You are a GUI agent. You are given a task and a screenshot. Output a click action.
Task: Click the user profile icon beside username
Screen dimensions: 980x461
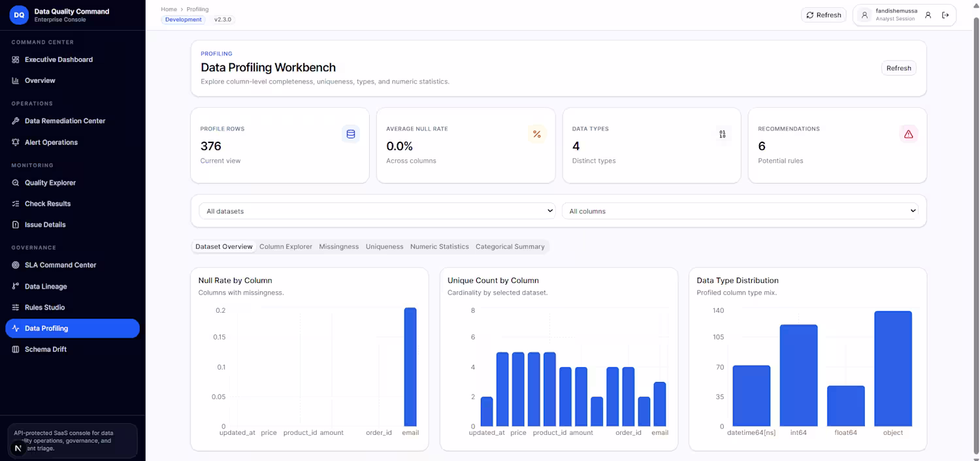tap(928, 15)
